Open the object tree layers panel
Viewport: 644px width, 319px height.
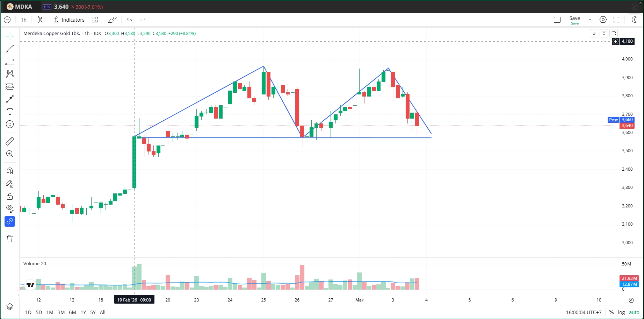(10, 307)
